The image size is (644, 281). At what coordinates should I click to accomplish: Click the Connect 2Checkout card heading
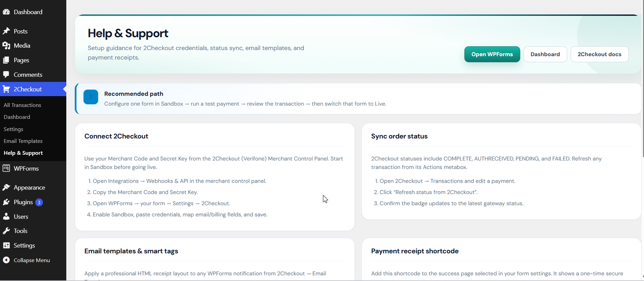click(x=116, y=136)
